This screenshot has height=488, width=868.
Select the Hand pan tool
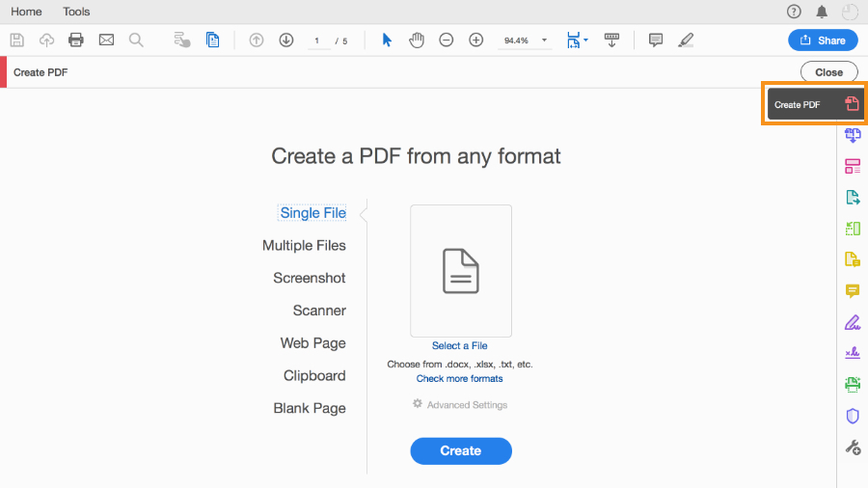coord(417,40)
